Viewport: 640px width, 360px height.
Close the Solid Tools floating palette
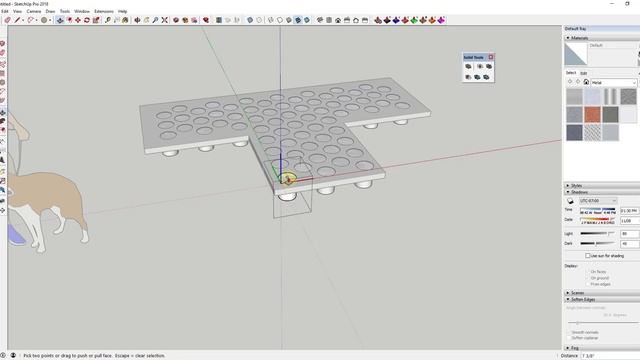tap(491, 57)
